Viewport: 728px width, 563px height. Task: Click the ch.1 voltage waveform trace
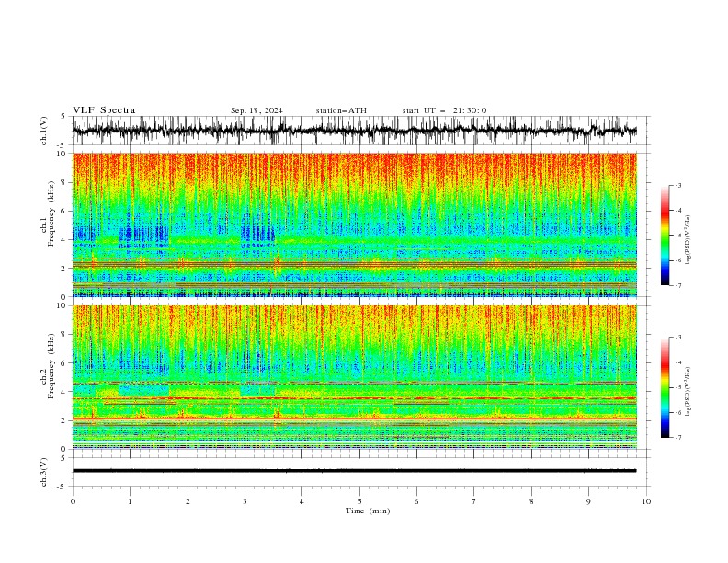[x=354, y=131]
